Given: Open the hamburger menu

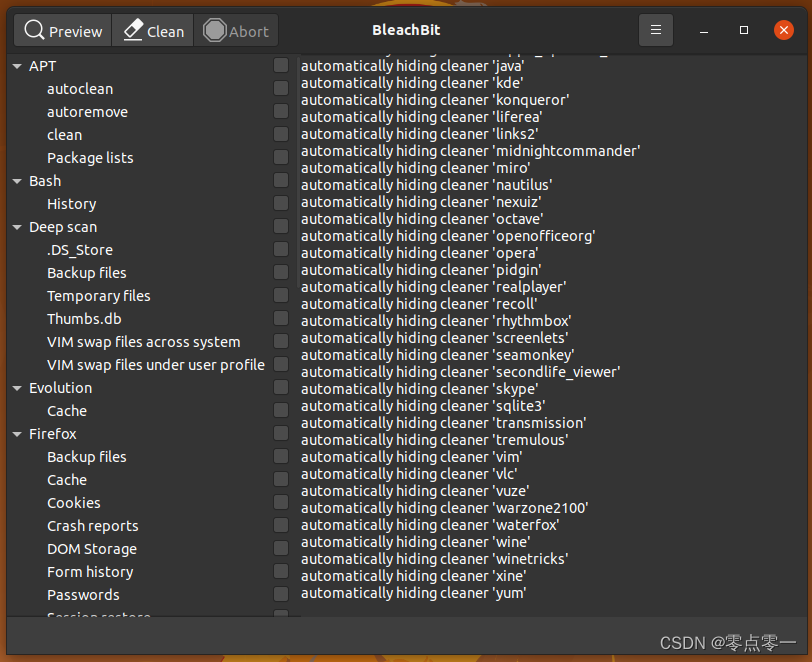Looking at the screenshot, I should [x=656, y=30].
